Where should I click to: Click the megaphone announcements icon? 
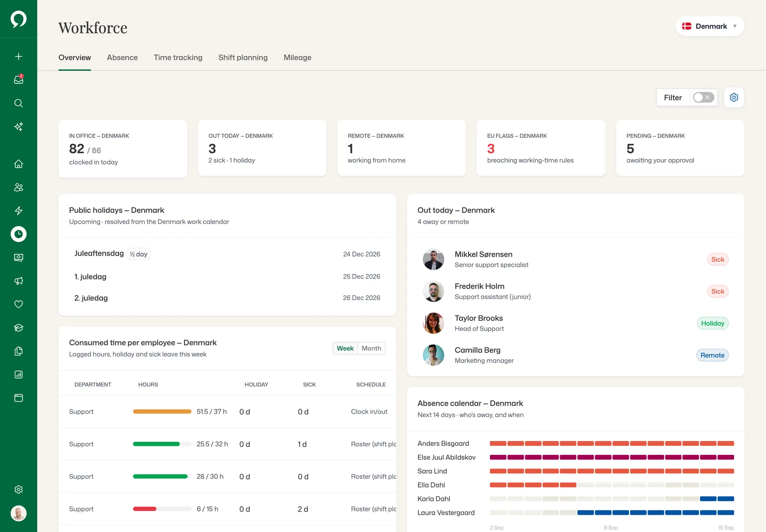click(x=19, y=281)
